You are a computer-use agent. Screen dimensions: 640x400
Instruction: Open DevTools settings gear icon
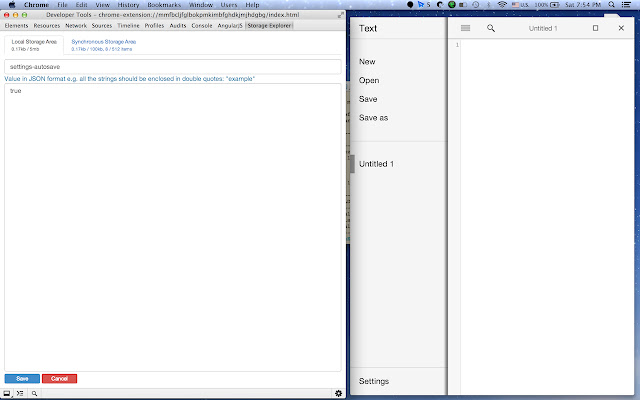pyautogui.click(x=338, y=393)
